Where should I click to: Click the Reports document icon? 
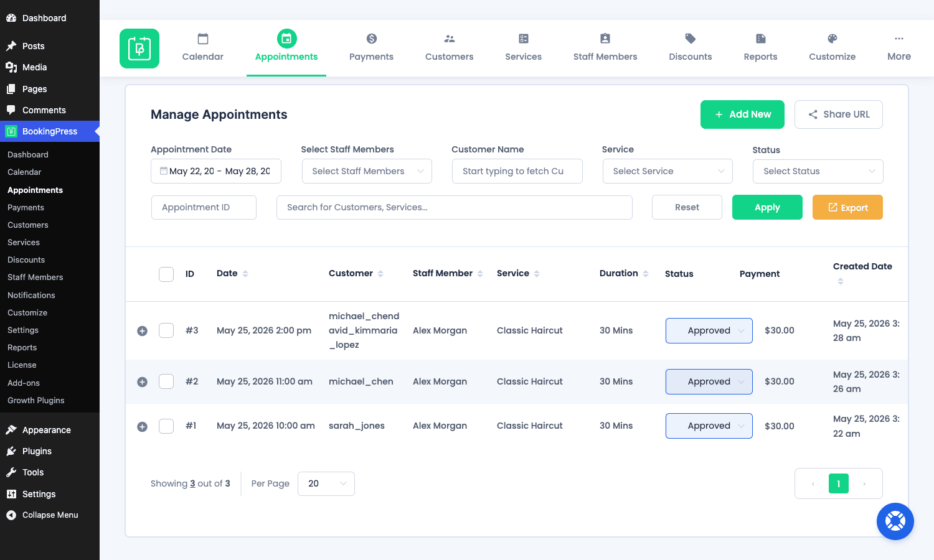pos(761,39)
